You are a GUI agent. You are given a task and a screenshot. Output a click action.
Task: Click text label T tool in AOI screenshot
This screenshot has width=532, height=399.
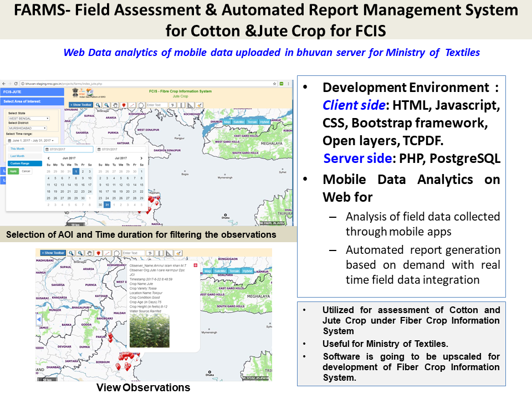pos(173,105)
